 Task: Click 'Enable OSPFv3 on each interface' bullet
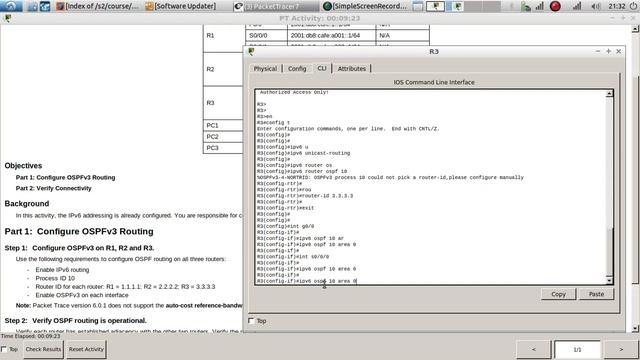(82, 295)
